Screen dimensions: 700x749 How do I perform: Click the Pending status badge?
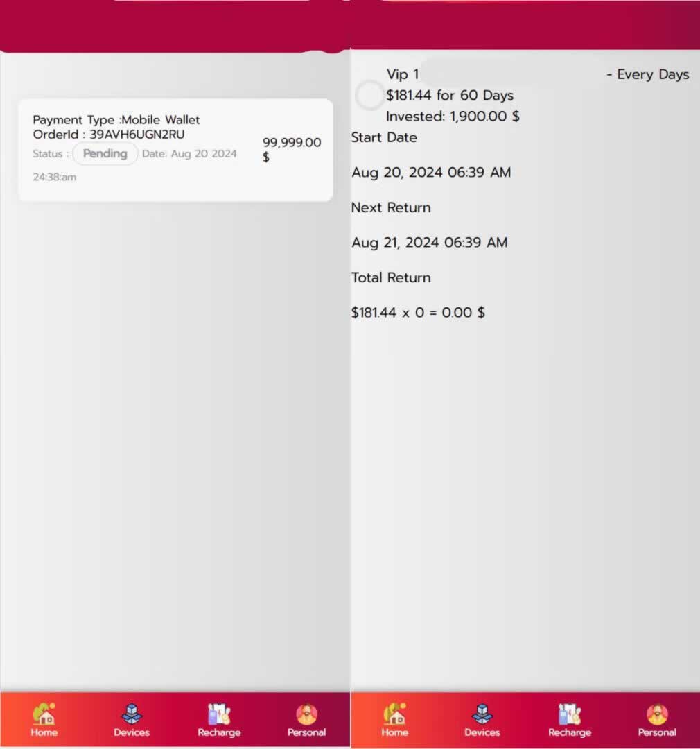pyautogui.click(x=105, y=154)
